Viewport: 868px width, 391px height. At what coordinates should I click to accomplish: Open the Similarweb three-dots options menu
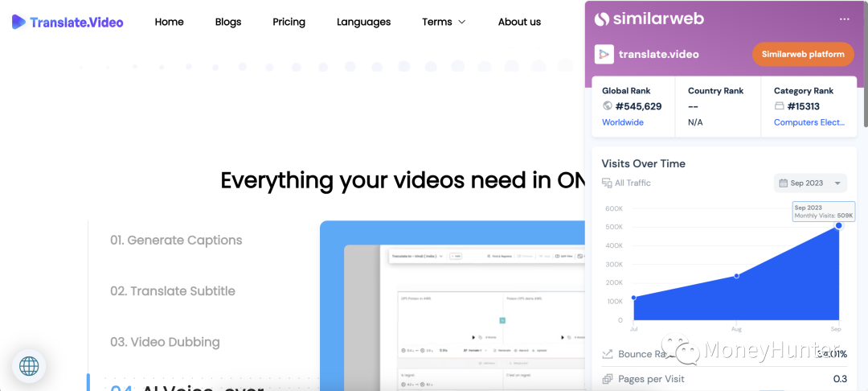pos(843,19)
